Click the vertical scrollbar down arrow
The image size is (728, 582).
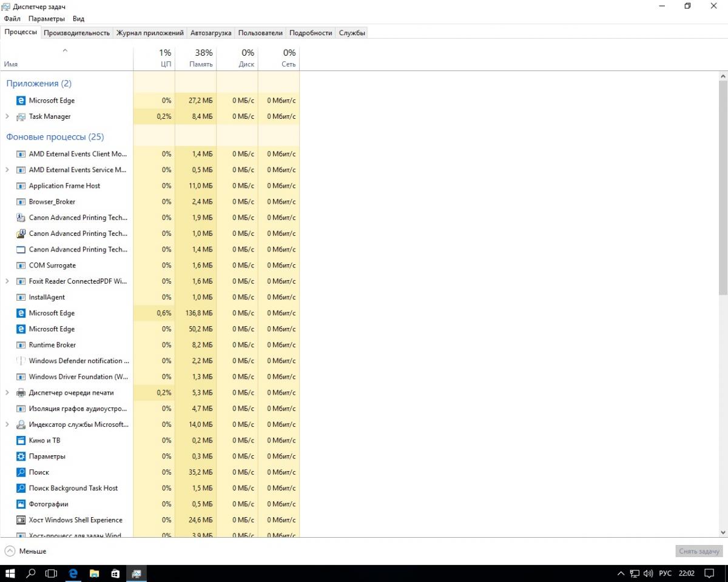tap(723, 532)
